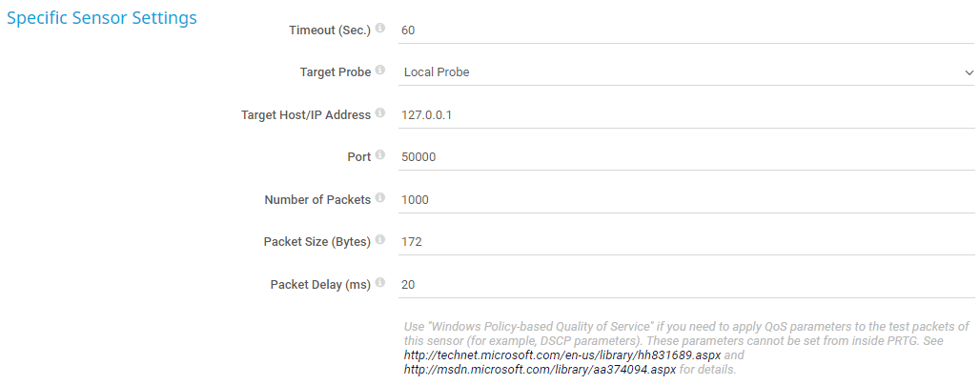Click info icon beside Packet Delay (ms)
980x385 pixels.
[380, 283]
